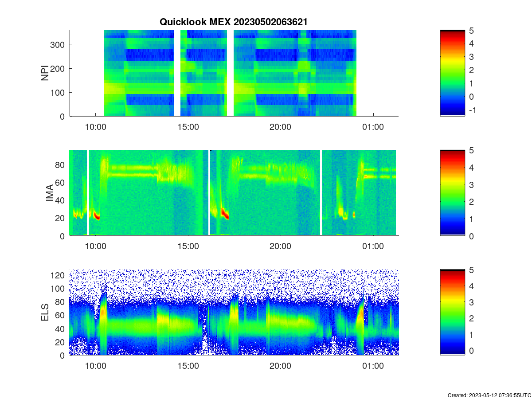Click the '01:00' label under ELS panel
The image size is (532, 399).
[x=373, y=365]
